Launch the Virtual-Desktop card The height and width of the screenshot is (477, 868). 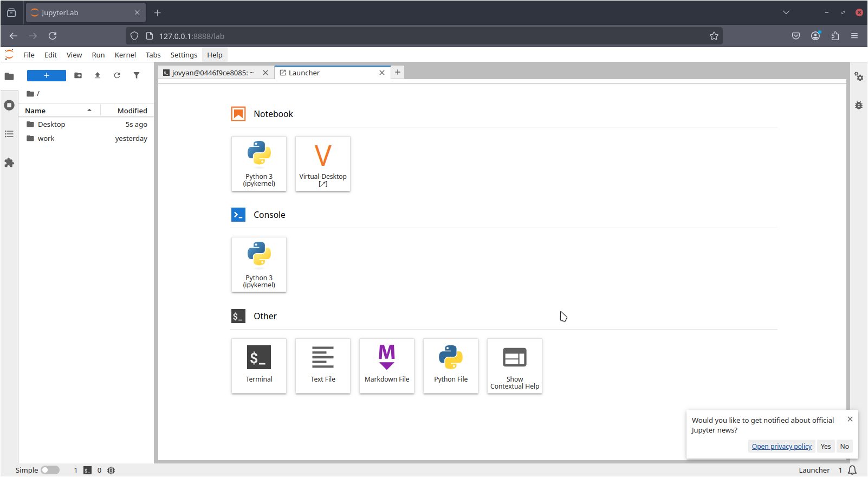coord(323,164)
